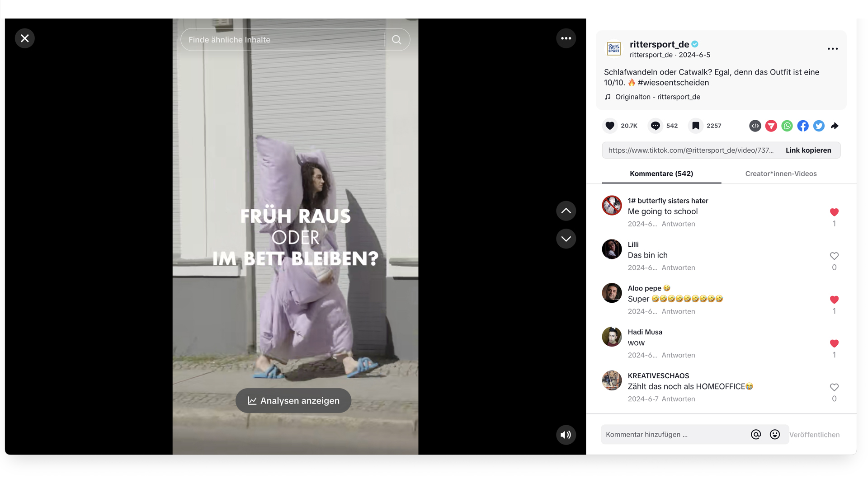Share the video via WhatsApp

tap(787, 126)
